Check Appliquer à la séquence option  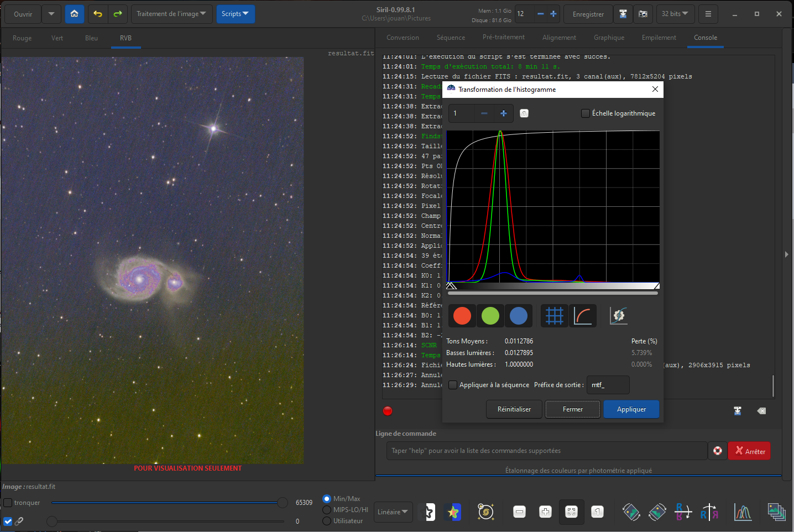tap(453, 385)
